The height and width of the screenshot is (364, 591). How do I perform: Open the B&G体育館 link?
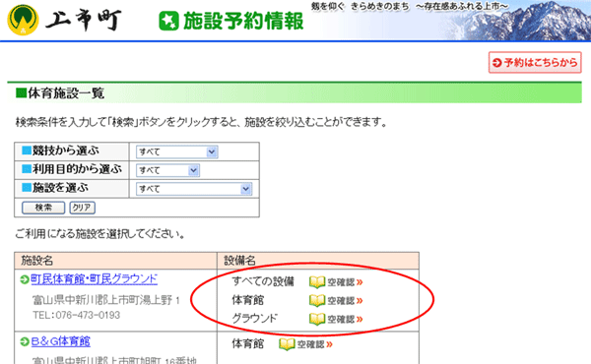61,341
